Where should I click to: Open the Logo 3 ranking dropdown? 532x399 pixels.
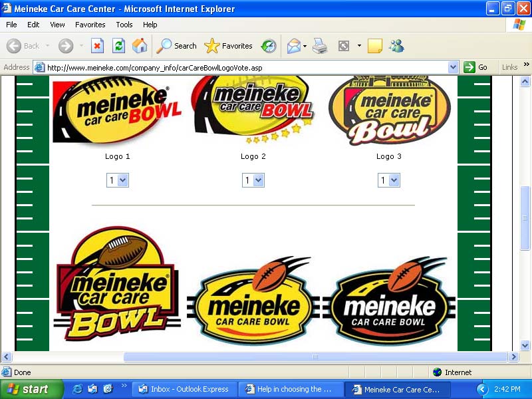[x=389, y=180]
